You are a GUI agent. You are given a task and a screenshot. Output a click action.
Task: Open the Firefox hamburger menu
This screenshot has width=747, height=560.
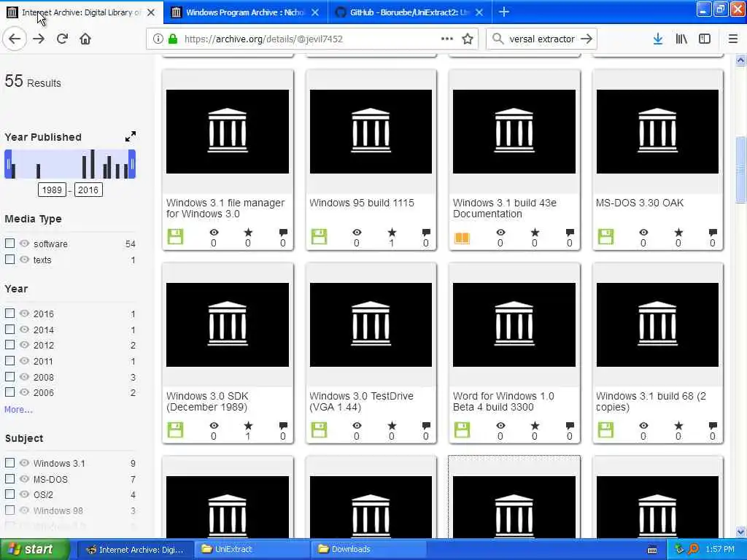pos(732,39)
